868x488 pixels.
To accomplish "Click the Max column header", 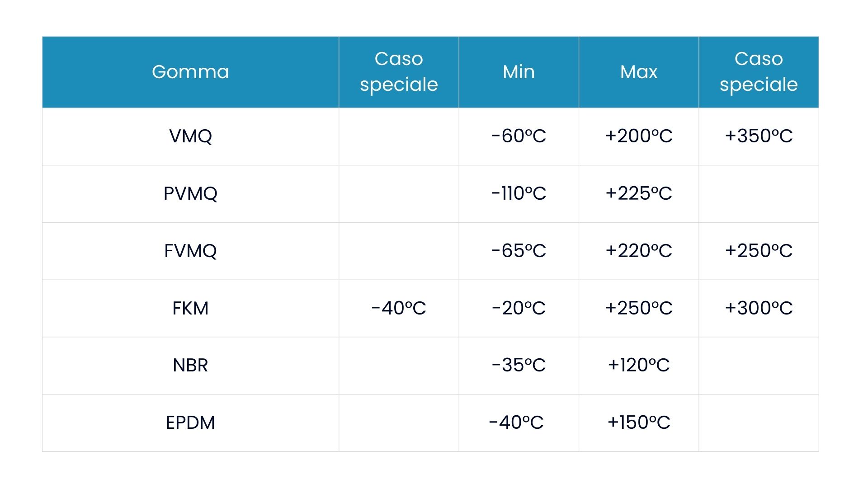I will coord(638,72).
